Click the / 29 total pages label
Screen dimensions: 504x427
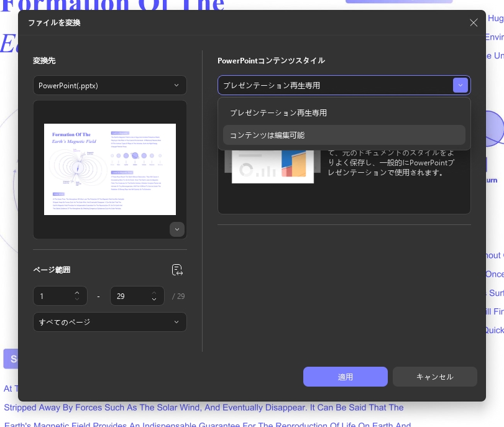(178, 296)
